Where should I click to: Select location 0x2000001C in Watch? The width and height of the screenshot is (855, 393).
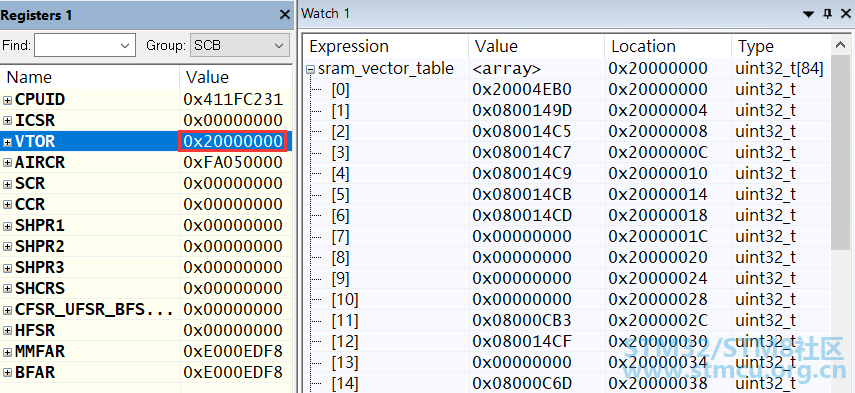point(658,237)
